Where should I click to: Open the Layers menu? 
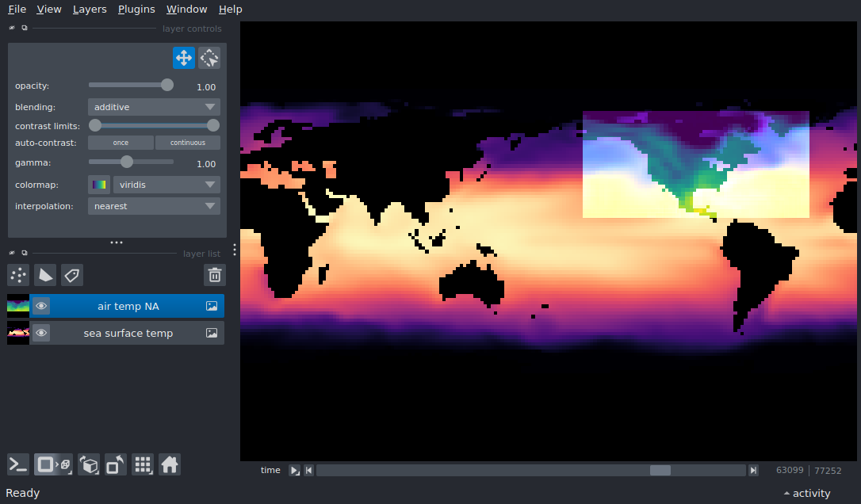(90, 10)
